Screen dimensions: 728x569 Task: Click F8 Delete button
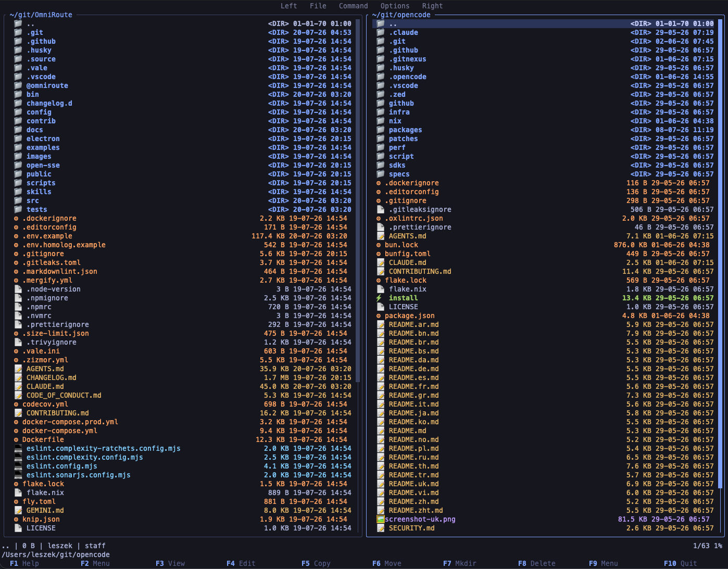click(x=537, y=563)
